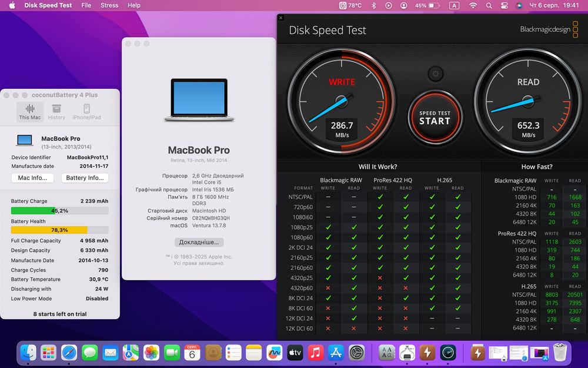
Task: Open FaceTime from the Dock
Action: [x=172, y=353]
